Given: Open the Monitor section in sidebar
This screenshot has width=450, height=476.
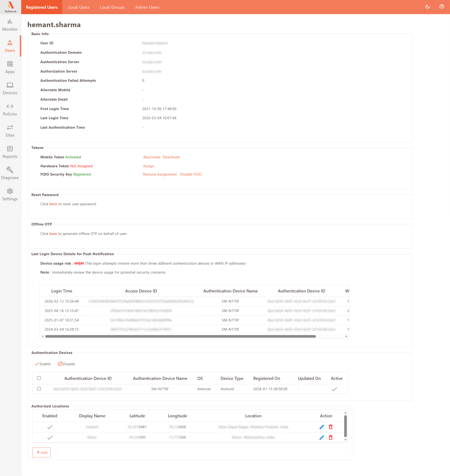Looking at the screenshot, I should pyautogui.click(x=10, y=25).
